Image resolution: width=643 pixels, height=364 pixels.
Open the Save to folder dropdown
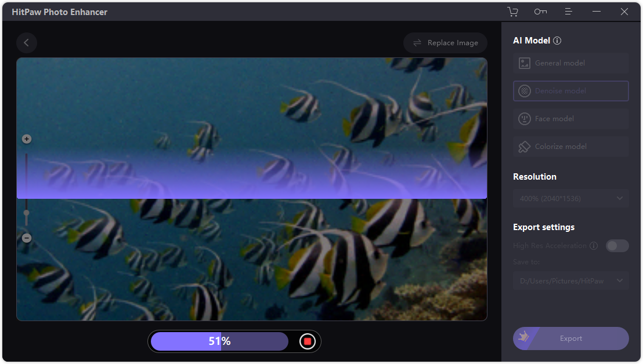(571, 281)
